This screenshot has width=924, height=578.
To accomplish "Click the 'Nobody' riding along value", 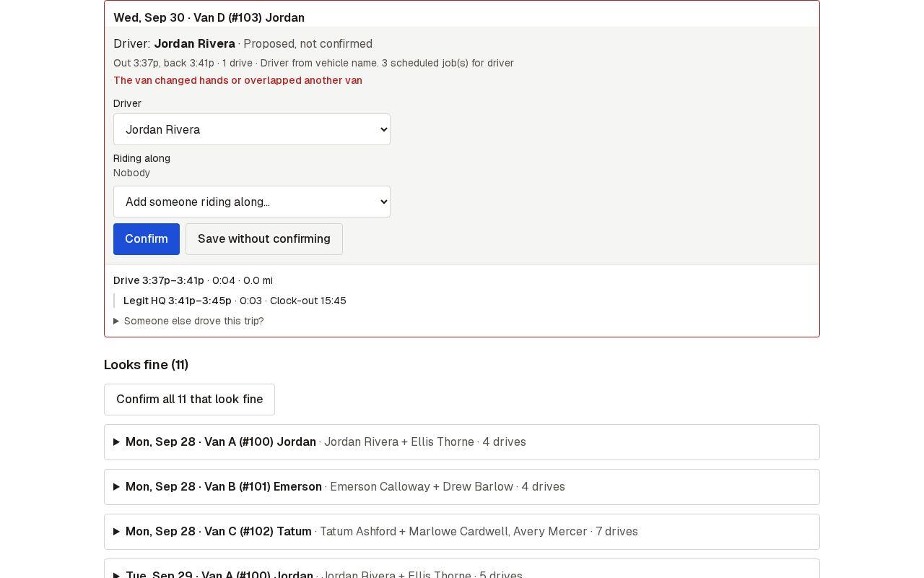I will coord(131,173).
